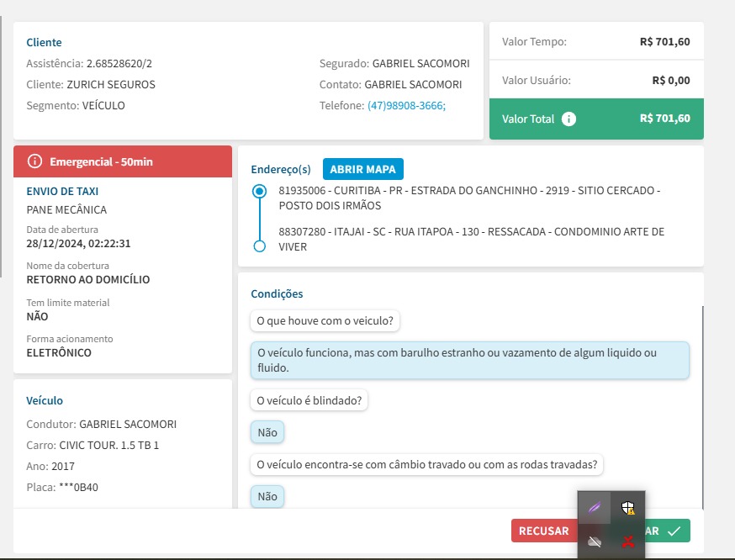The image size is (735, 560).
Task: Open Windows Security shield tray icon
Action: coord(627,508)
